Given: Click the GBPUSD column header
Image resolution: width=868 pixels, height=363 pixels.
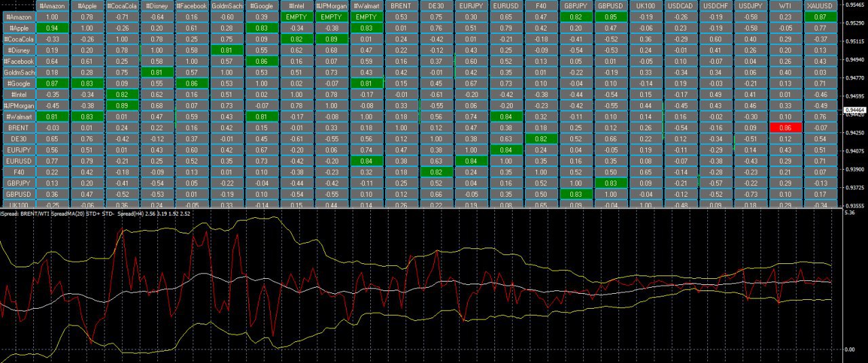Looking at the screenshot, I should pos(610,5).
